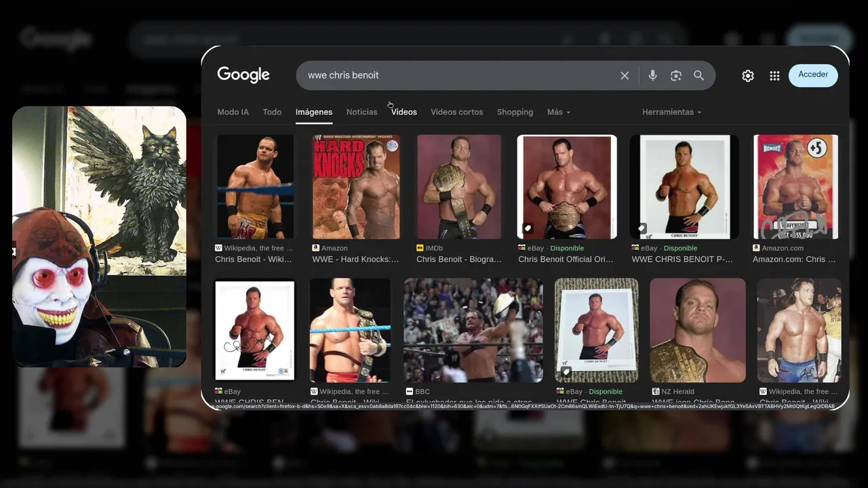868x488 pixels.
Task: Click 'WWE CHRIS BENOIT P-...' title link
Action: (x=682, y=259)
